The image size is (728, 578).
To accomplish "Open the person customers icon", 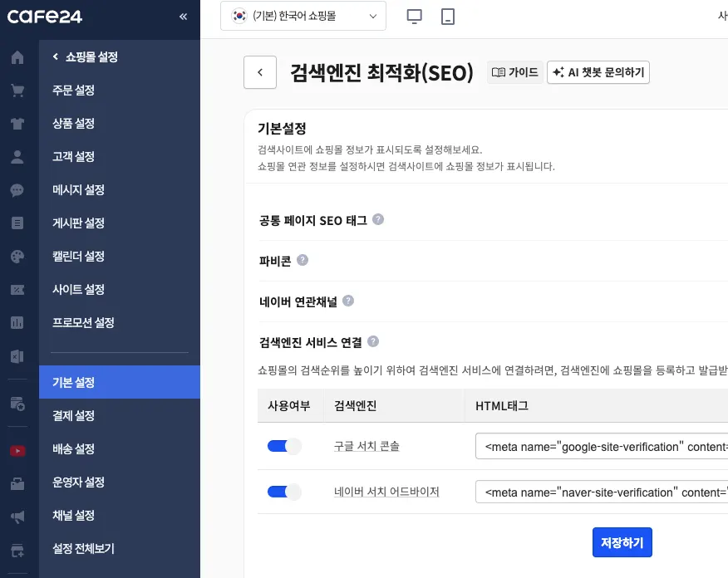I will click(17, 157).
